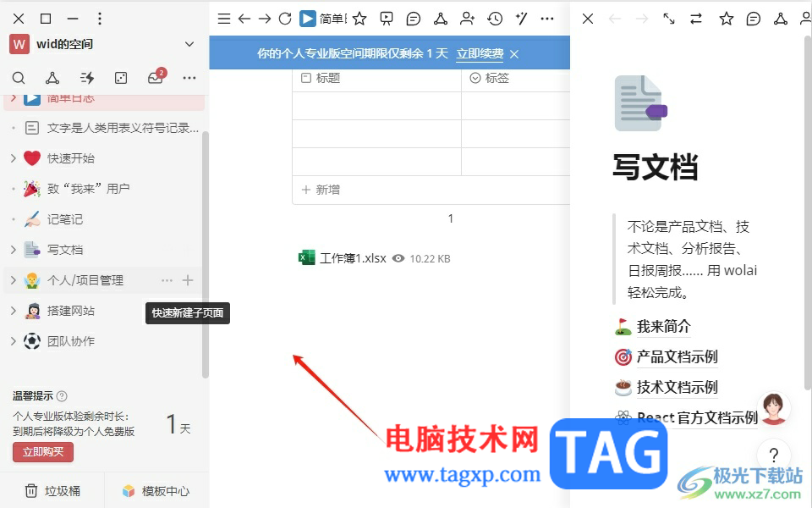Open React 官方文档示例 link
Viewport: 812px width, 508px height.
click(x=697, y=417)
